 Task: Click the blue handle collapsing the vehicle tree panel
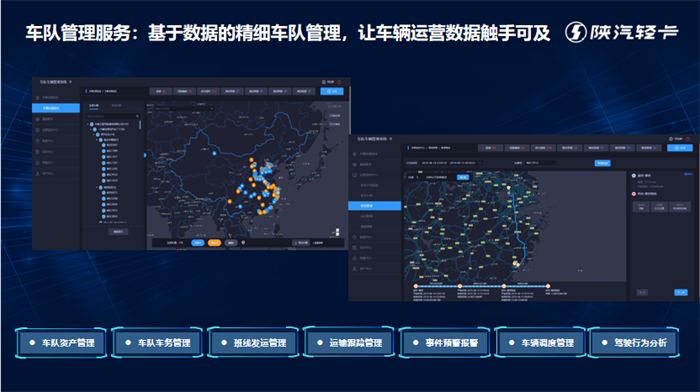tap(145, 155)
